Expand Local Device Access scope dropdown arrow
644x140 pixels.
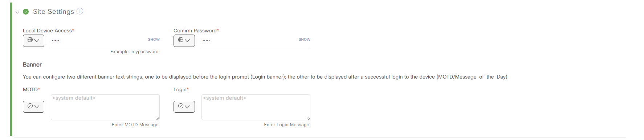click(37, 40)
